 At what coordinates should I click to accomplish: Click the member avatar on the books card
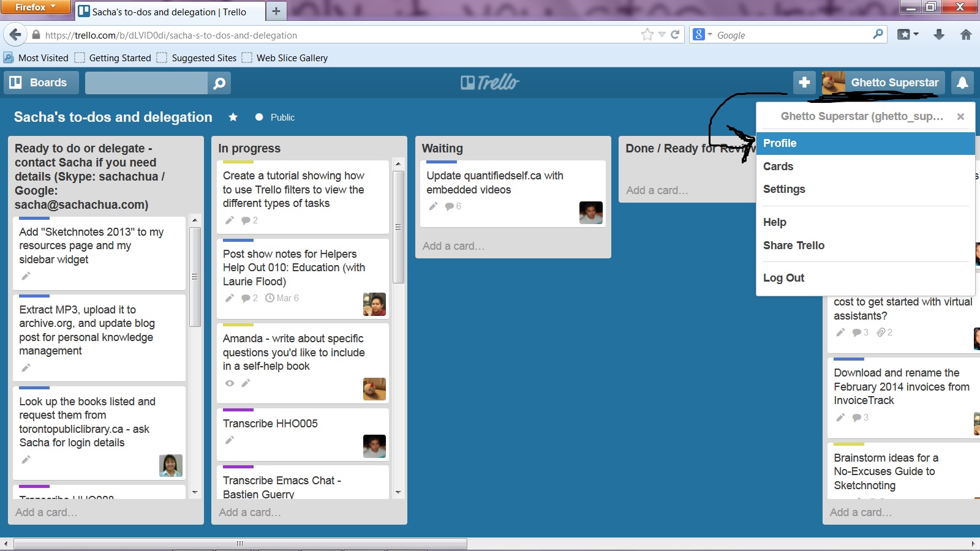tap(171, 465)
